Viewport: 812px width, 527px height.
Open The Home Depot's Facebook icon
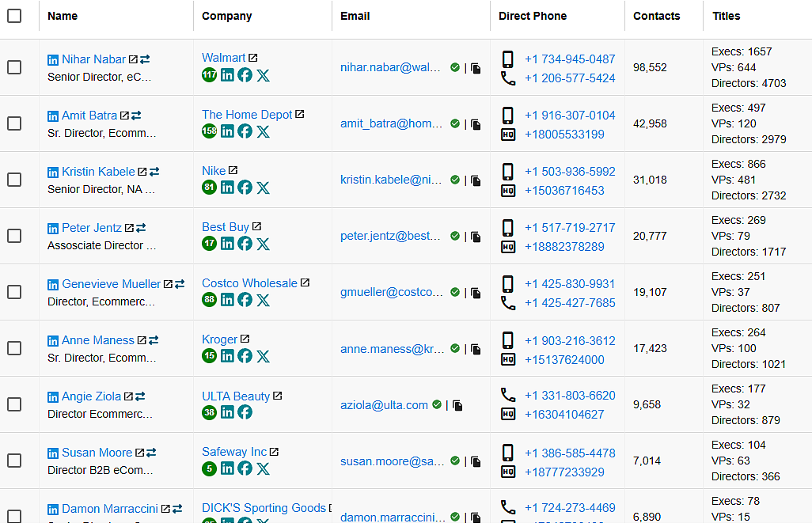(x=245, y=131)
